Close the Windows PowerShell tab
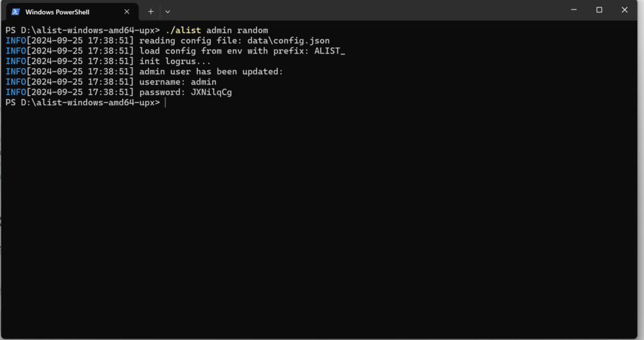Viewport: 644px width, 340px height. point(127,12)
